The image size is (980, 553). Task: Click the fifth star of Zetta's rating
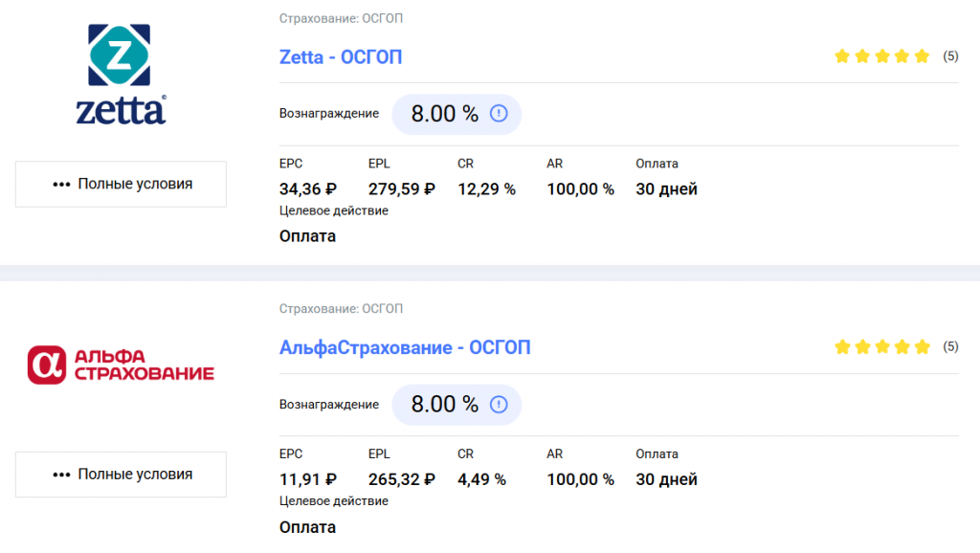pyautogui.click(x=922, y=56)
